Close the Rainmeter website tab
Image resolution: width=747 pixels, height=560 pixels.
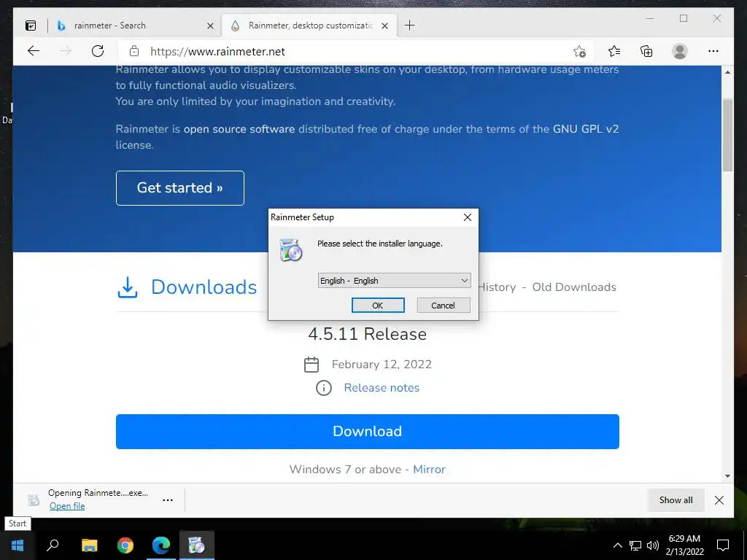[385, 26]
